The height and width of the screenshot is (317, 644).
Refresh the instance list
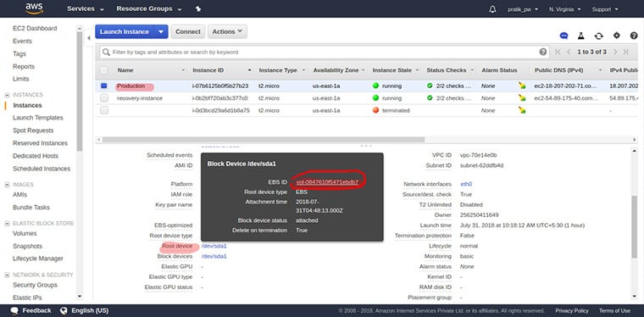(599, 36)
